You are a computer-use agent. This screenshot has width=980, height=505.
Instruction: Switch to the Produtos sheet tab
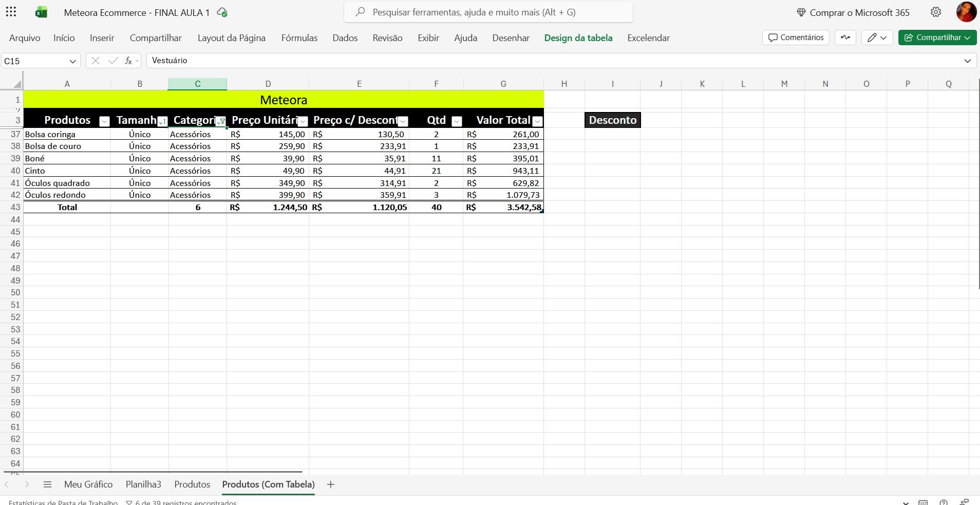pyautogui.click(x=192, y=484)
